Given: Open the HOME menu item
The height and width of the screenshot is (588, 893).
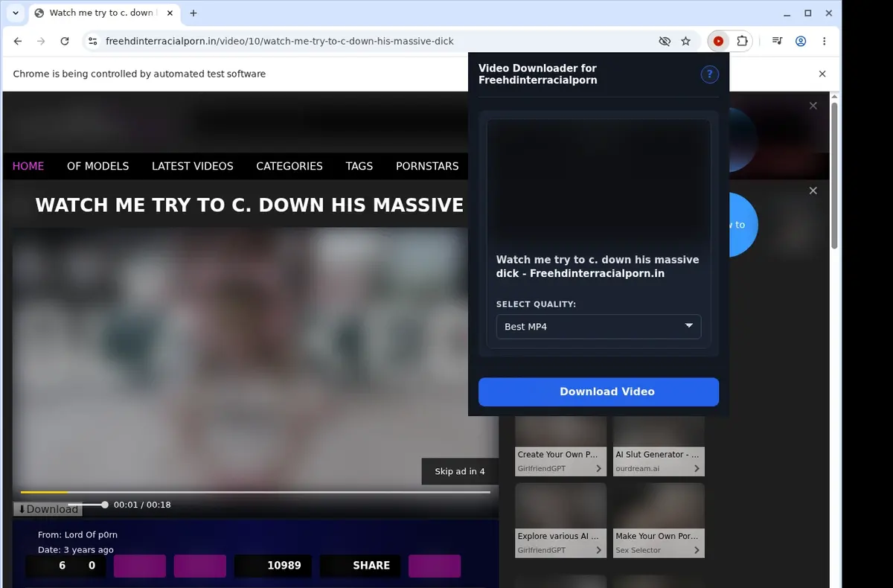Looking at the screenshot, I should coord(28,166).
